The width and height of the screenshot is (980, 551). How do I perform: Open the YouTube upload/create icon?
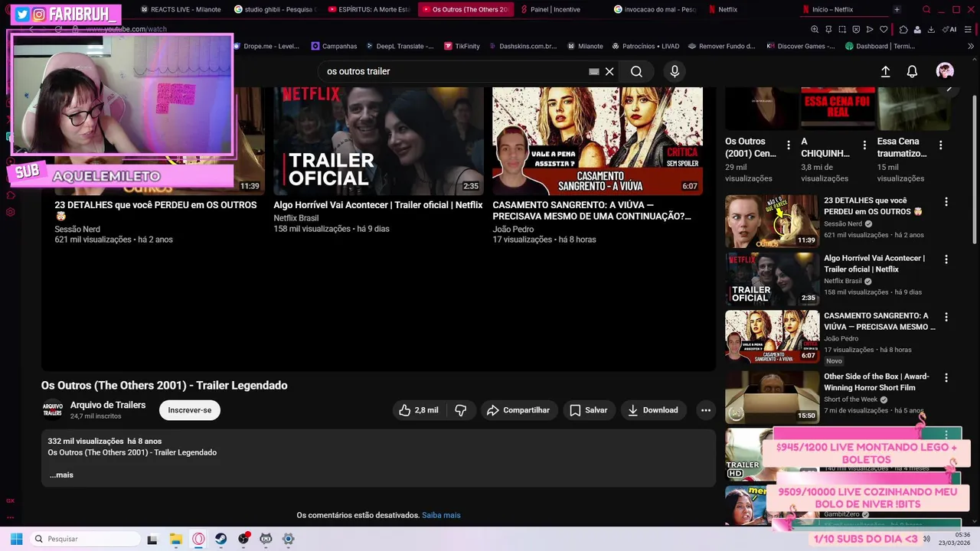885,71
